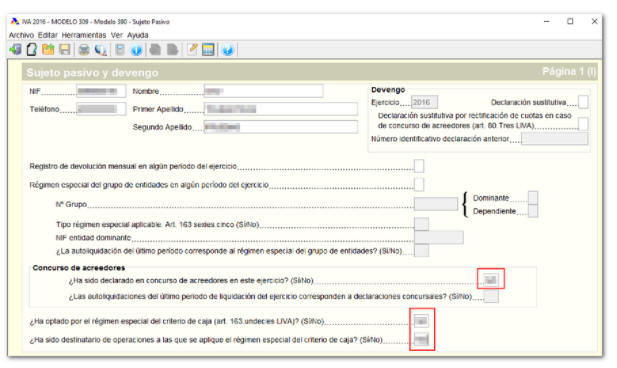The width and height of the screenshot is (617, 368).
Task: Select the Dominante checkbox
Action: tap(533, 198)
